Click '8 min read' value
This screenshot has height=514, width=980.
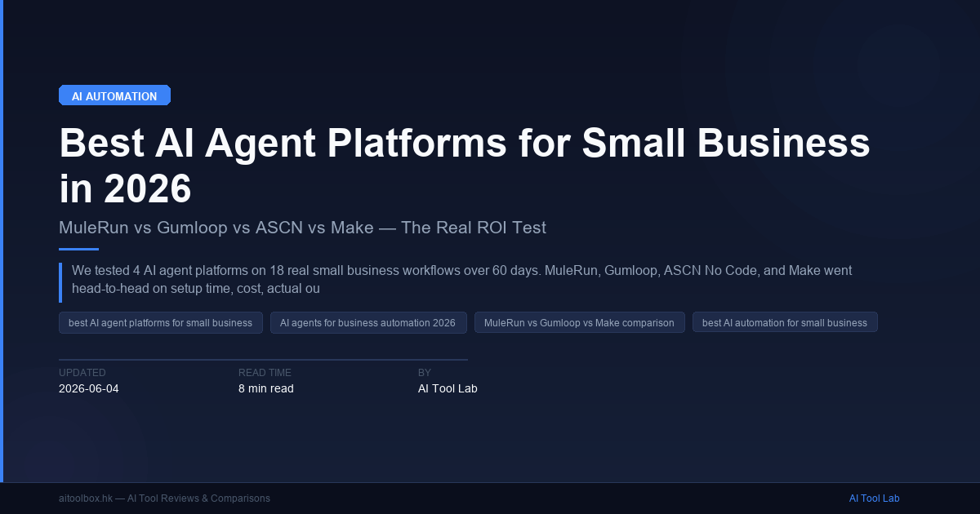click(266, 388)
